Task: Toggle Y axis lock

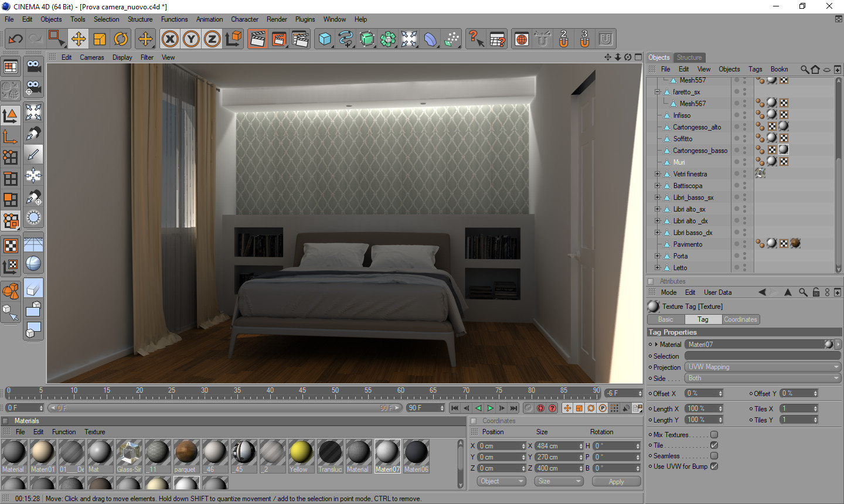Action: [x=191, y=39]
